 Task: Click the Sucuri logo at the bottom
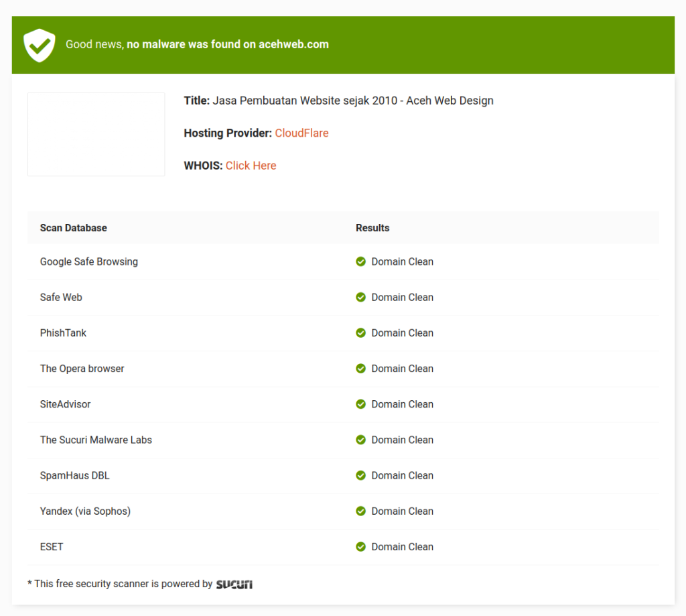(234, 584)
